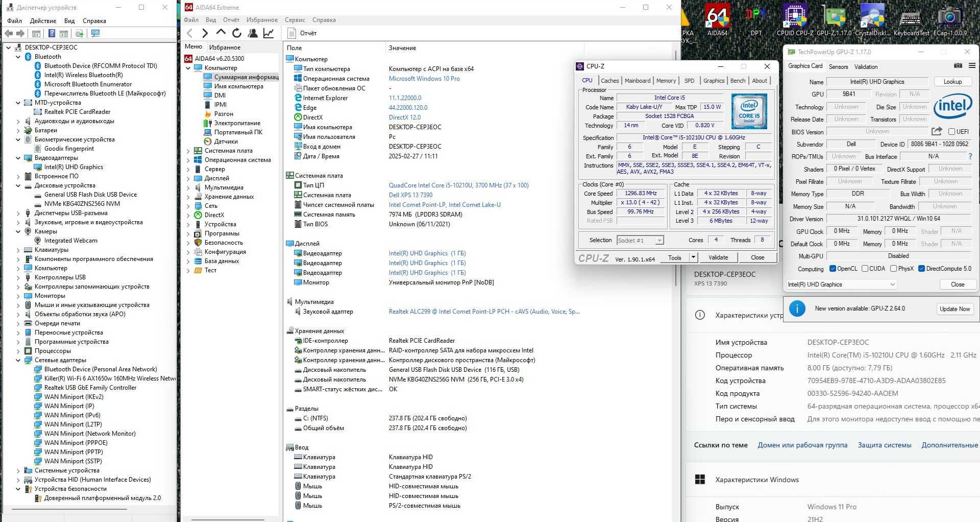Open Sensors tab in GPU-Z

838,67
